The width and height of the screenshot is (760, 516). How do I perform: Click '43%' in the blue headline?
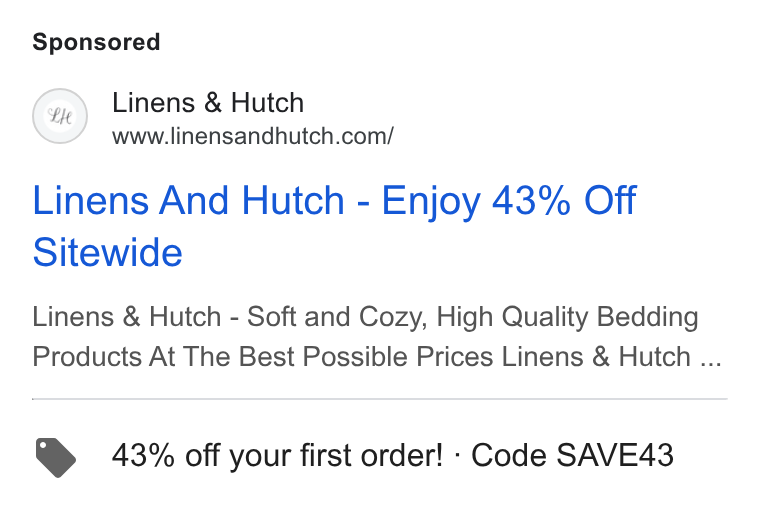pyautogui.click(x=531, y=200)
